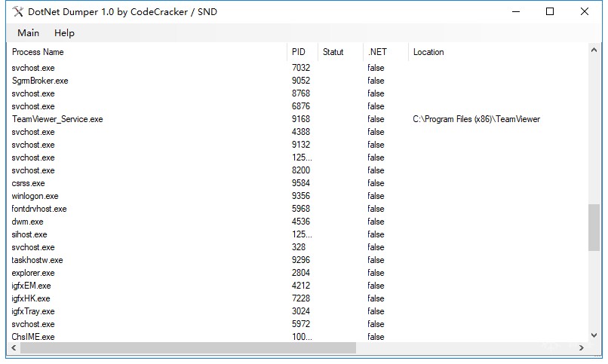Select the igfxTray.exe process
Screen dimensions: 608x364
[x=33, y=311]
